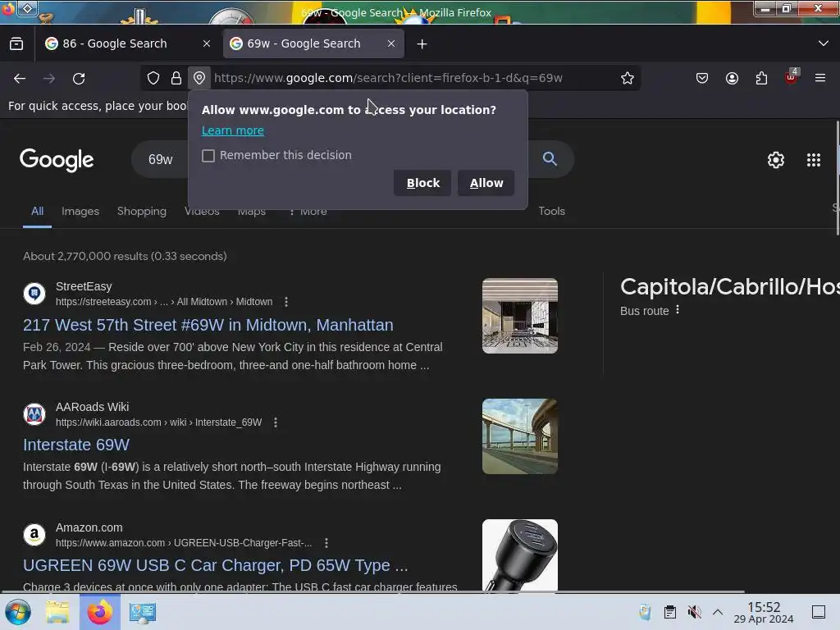Open the Save to Pocket icon
Viewport: 840px width, 630px height.
coord(702,78)
